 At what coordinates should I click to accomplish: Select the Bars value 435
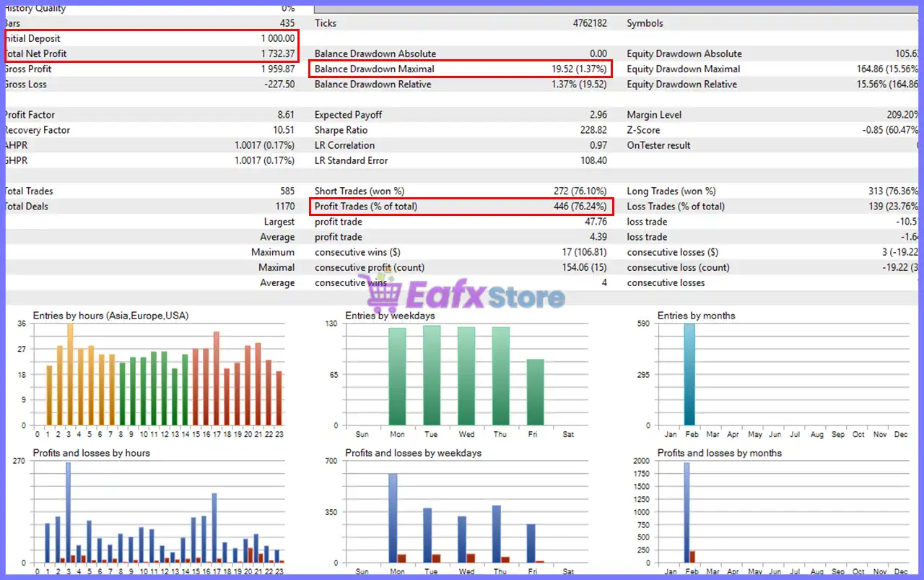(287, 23)
